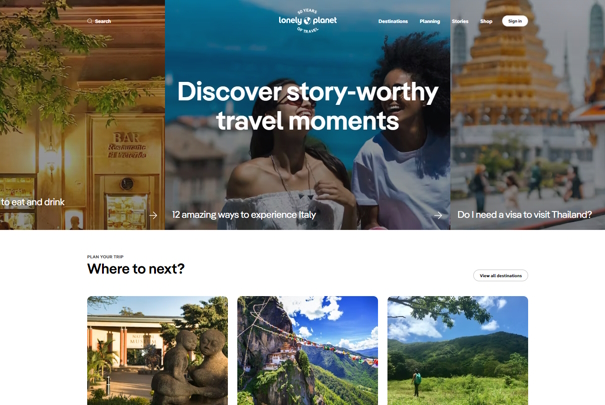Click the View all destinations button
The width and height of the screenshot is (605, 405).
coord(500,275)
